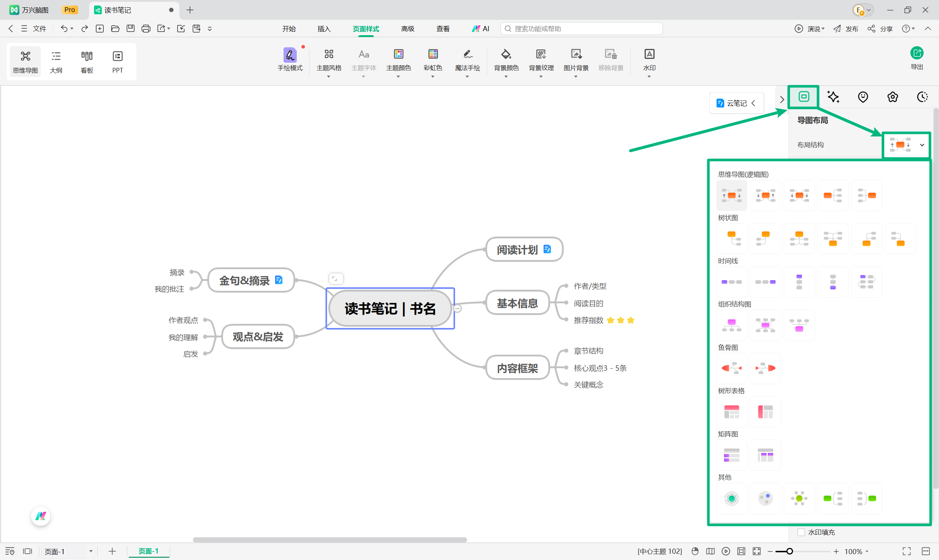Screen dimensions: 939x560
Task: Select the green radial sunburst layout
Action: pos(799,498)
